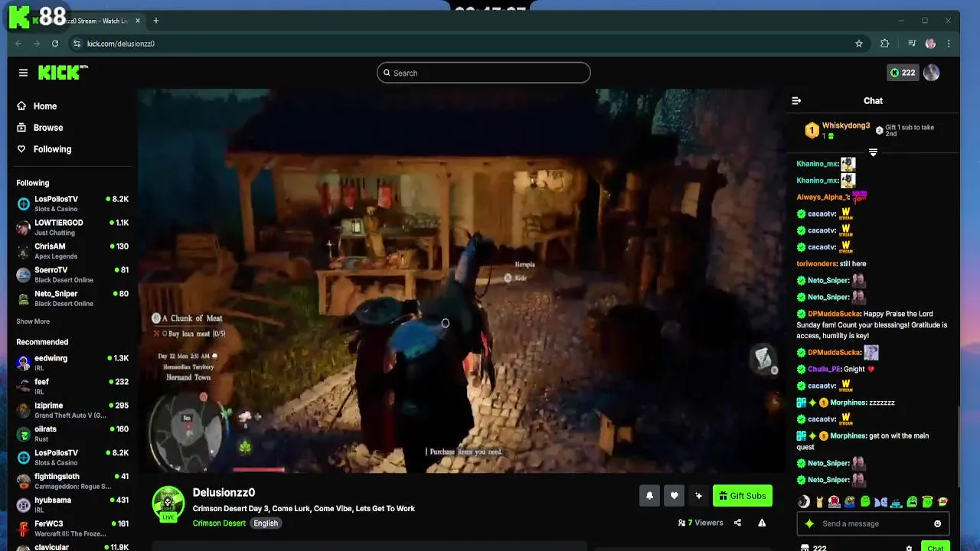
Task: Expand following list with Show More
Action: pos(33,321)
